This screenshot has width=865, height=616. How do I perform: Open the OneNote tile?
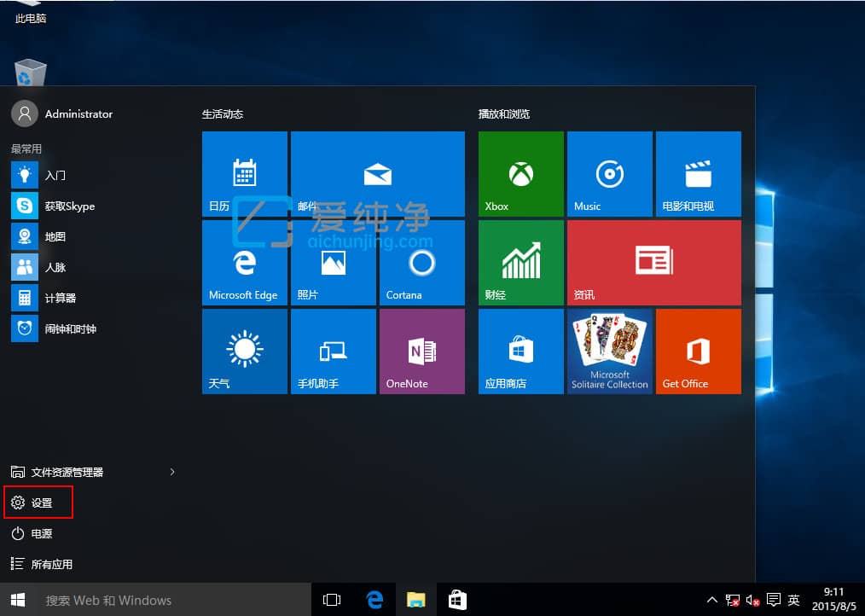click(421, 351)
